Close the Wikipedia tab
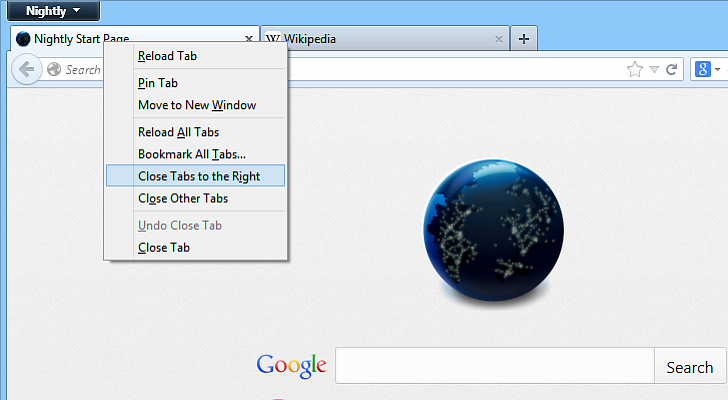The image size is (728, 400). coord(499,39)
